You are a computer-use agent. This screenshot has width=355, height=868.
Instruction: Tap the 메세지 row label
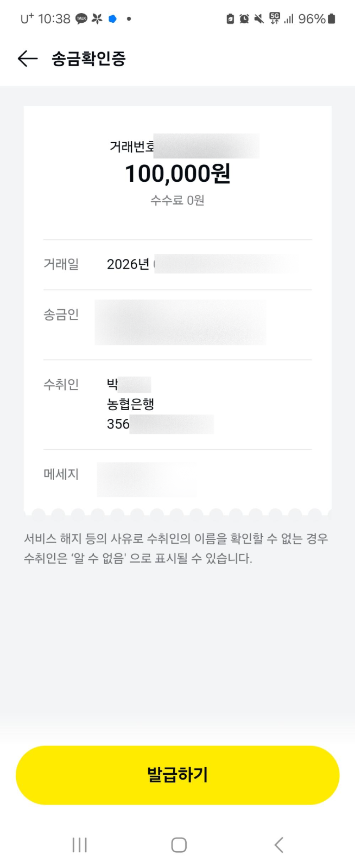(61, 474)
